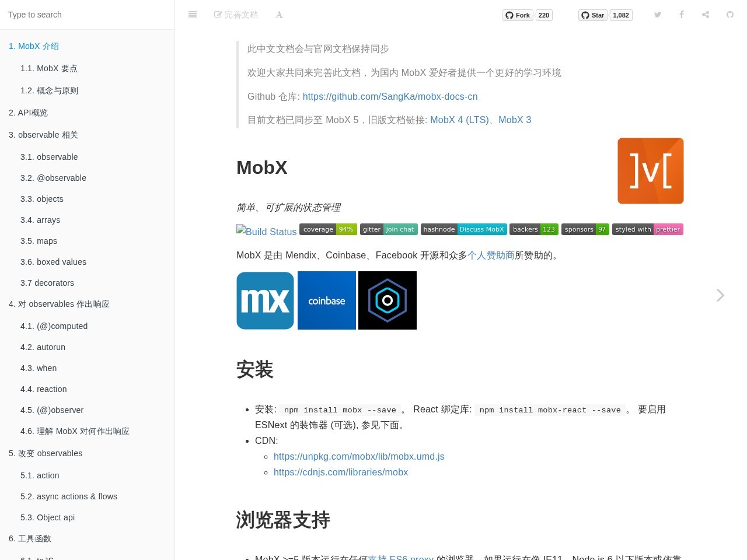This screenshot has height=560, width=747.
Task: Open the font settings icon
Action: pyautogui.click(x=279, y=15)
